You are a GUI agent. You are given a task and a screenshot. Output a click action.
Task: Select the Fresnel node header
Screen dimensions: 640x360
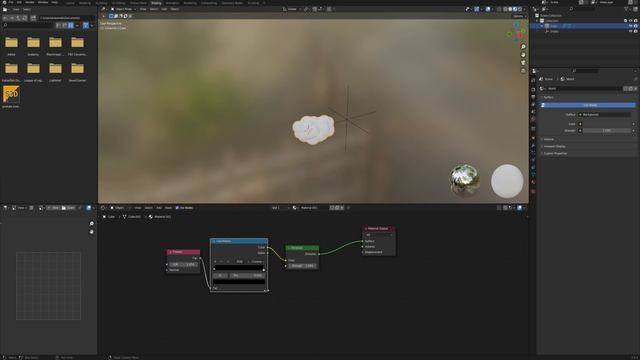(183, 252)
